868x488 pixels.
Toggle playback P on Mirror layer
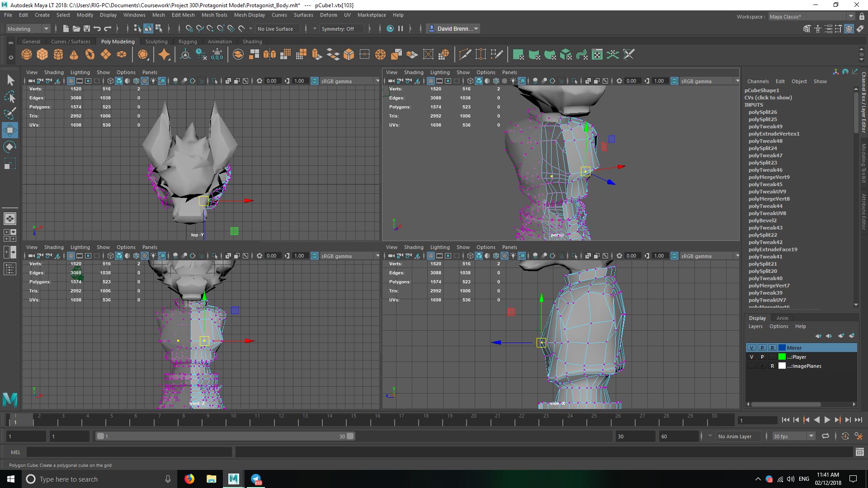pyautogui.click(x=762, y=347)
